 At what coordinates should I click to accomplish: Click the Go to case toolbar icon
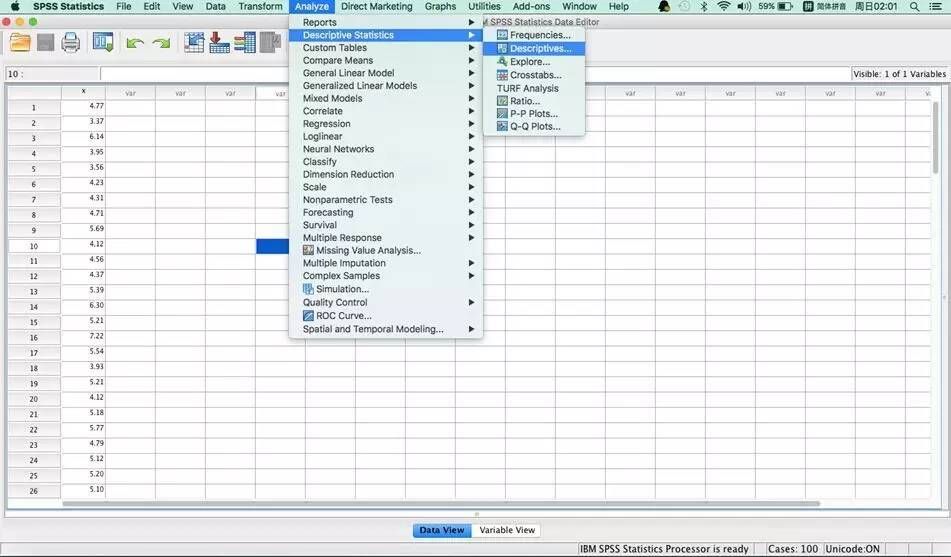point(194,42)
